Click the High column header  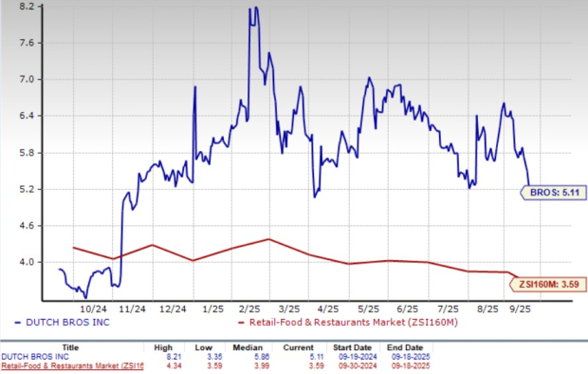click(163, 347)
